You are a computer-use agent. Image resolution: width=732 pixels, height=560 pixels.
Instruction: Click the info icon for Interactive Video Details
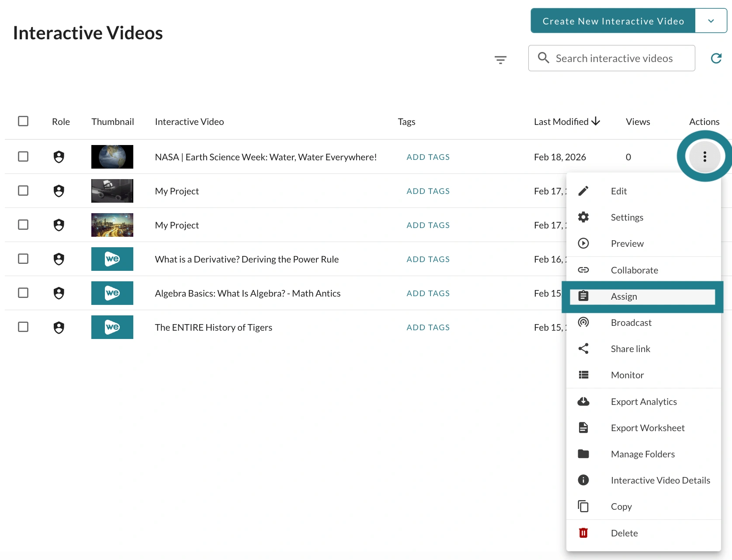click(x=583, y=480)
